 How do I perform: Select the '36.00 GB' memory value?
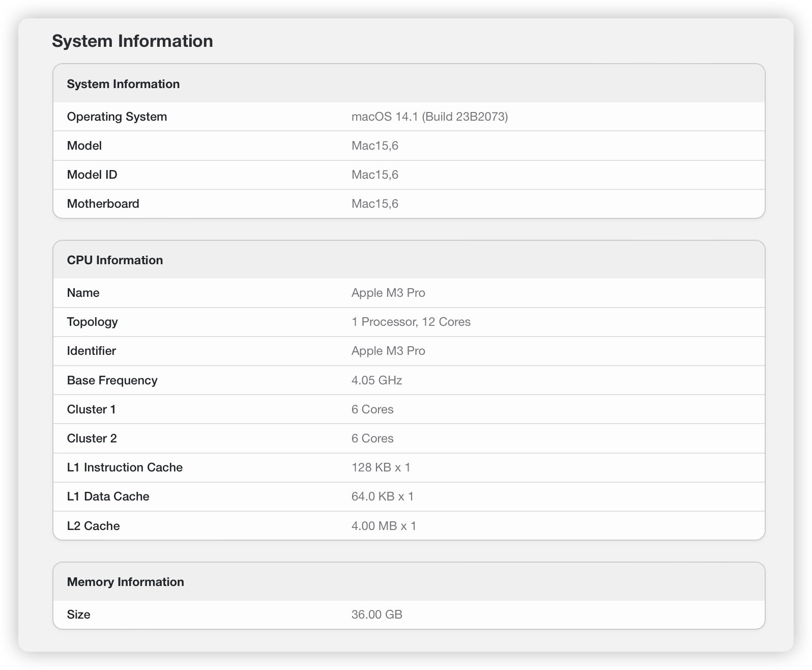click(x=376, y=615)
